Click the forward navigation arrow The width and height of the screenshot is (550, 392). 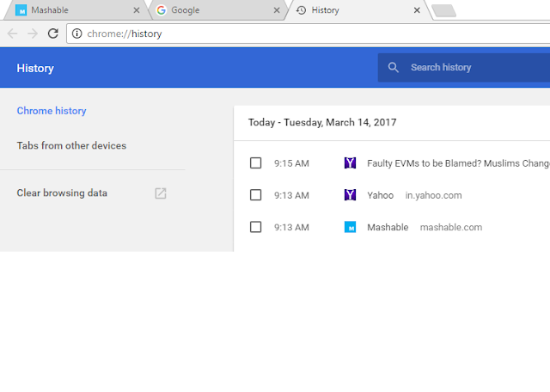click(32, 34)
